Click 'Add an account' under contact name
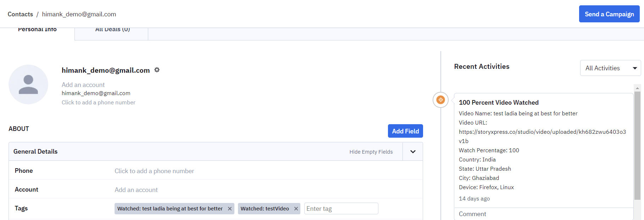Viewport: 644px width, 220px height. (83, 85)
